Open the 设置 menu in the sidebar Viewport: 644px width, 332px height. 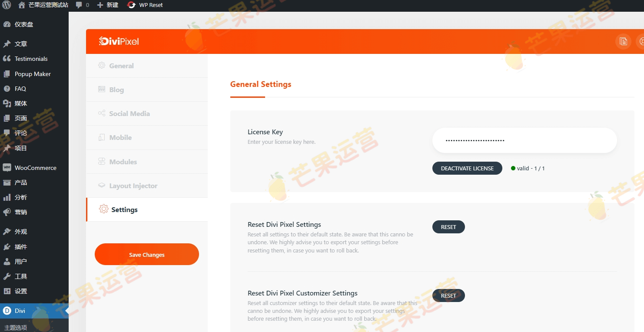pos(20,291)
